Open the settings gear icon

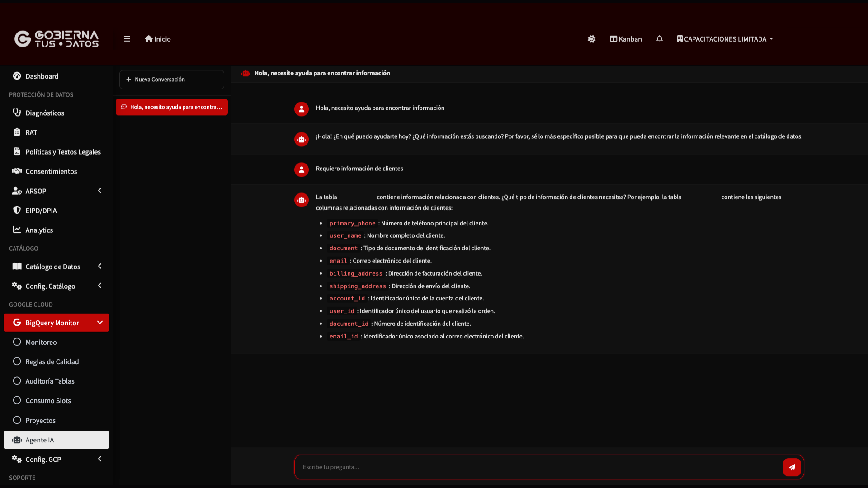(x=591, y=39)
